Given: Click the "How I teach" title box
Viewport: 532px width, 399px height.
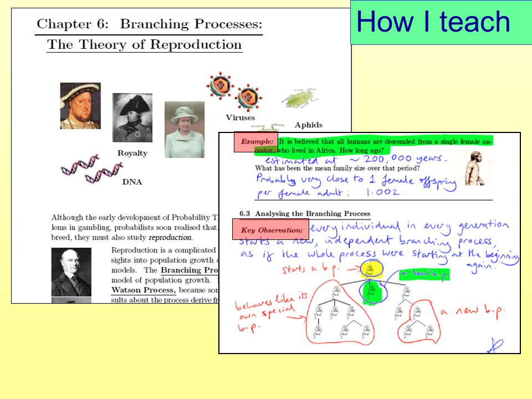Looking at the screenshot, I should point(441,22).
